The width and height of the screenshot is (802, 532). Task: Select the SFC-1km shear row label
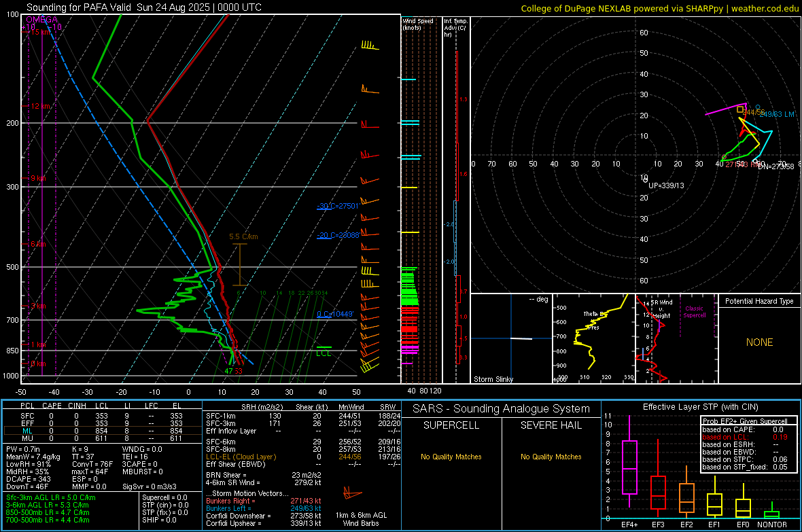[220, 416]
